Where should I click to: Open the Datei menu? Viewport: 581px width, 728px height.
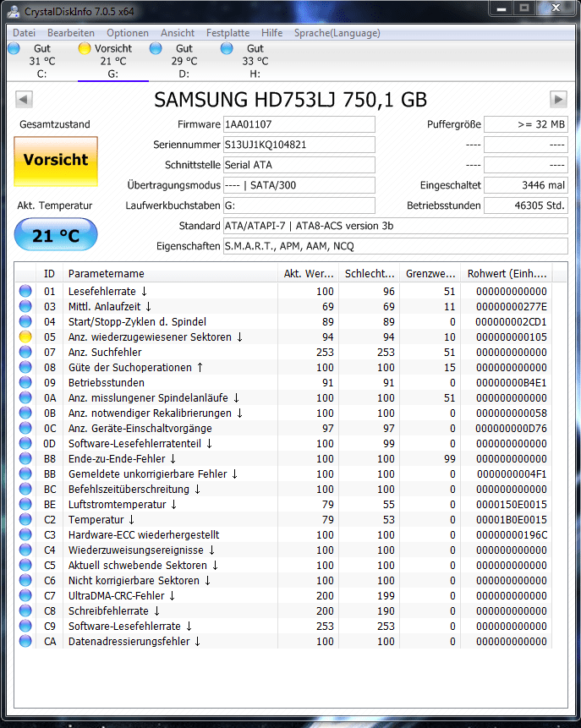tap(25, 33)
